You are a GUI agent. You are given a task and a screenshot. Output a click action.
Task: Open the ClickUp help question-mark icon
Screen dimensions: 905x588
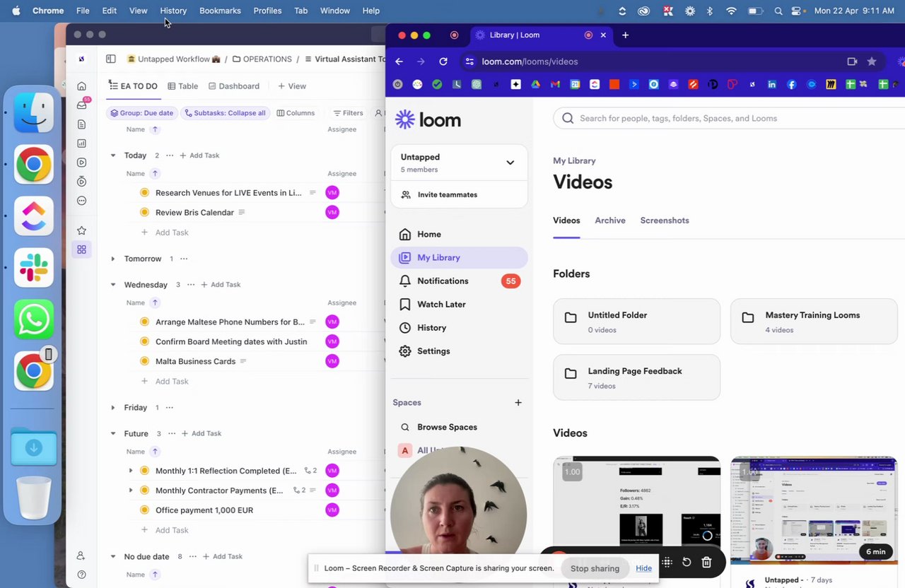tap(81, 575)
